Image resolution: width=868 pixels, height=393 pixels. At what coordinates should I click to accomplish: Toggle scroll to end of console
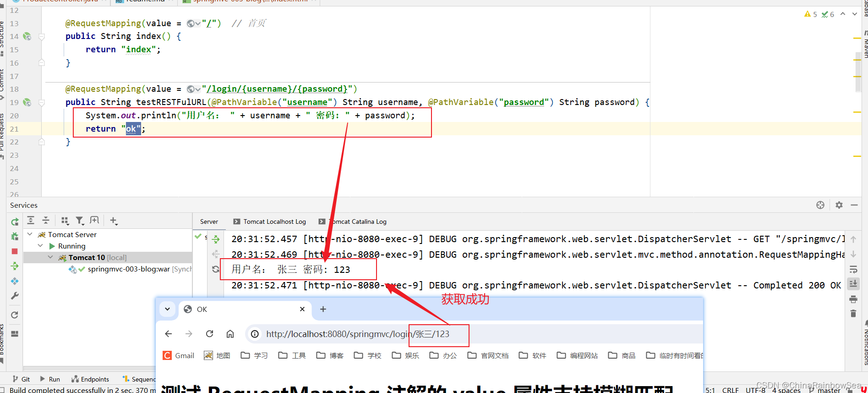pyautogui.click(x=853, y=284)
